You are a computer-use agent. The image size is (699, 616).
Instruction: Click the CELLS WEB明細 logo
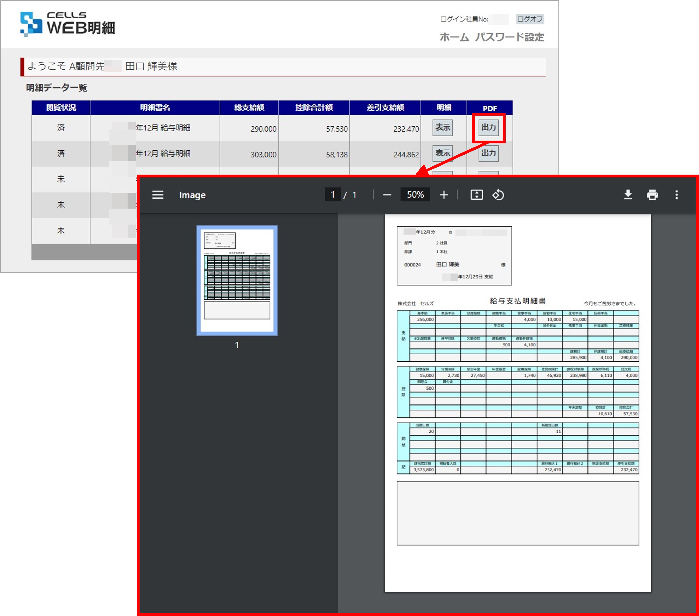pos(67,24)
